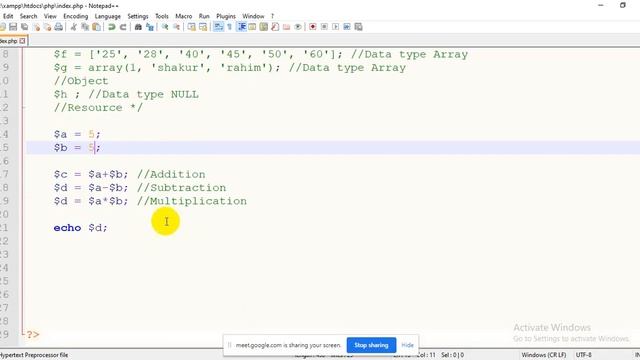Image resolution: width=640 pixels, height=360 pixels.
Task: Open the Plugins menu
Action: pyautogui.click(x=226, y=16)
